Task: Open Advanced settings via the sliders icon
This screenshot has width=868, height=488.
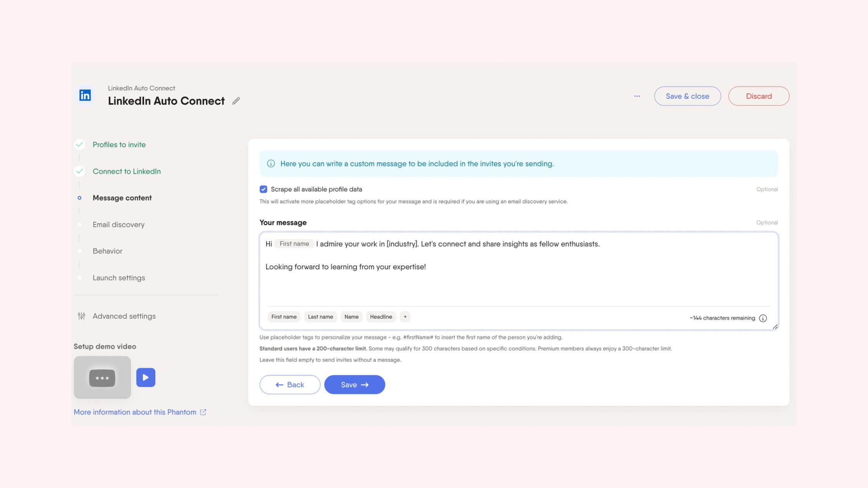Action: pos(81,316)
